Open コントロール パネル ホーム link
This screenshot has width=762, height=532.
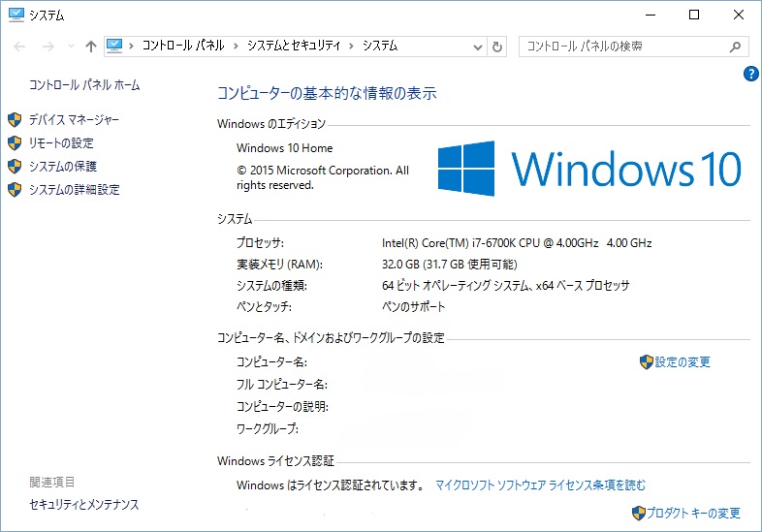tap(84, 85)
